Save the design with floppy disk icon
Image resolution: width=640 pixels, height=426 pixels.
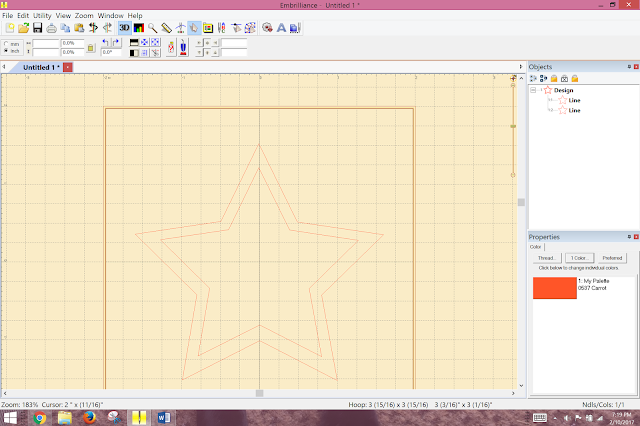click(38, 28)
